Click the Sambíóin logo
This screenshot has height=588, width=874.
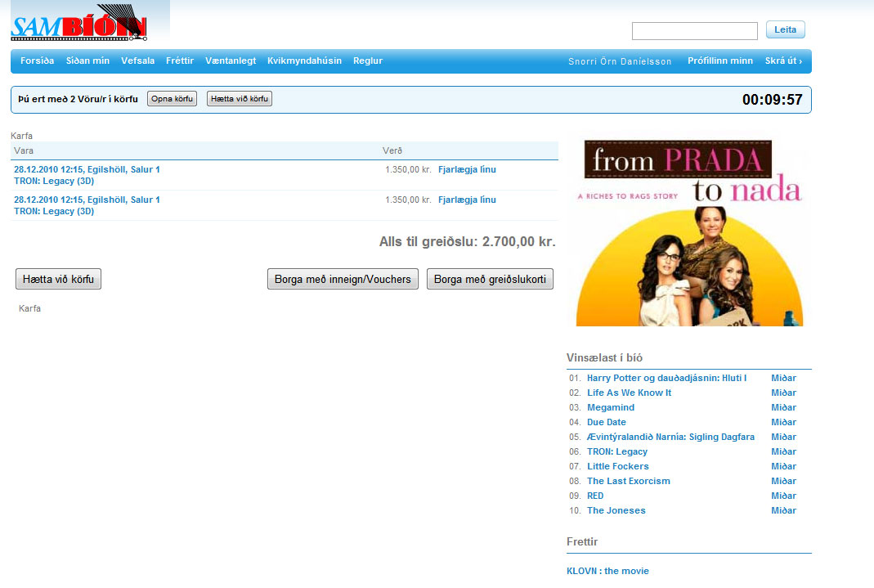coord(79,27)
